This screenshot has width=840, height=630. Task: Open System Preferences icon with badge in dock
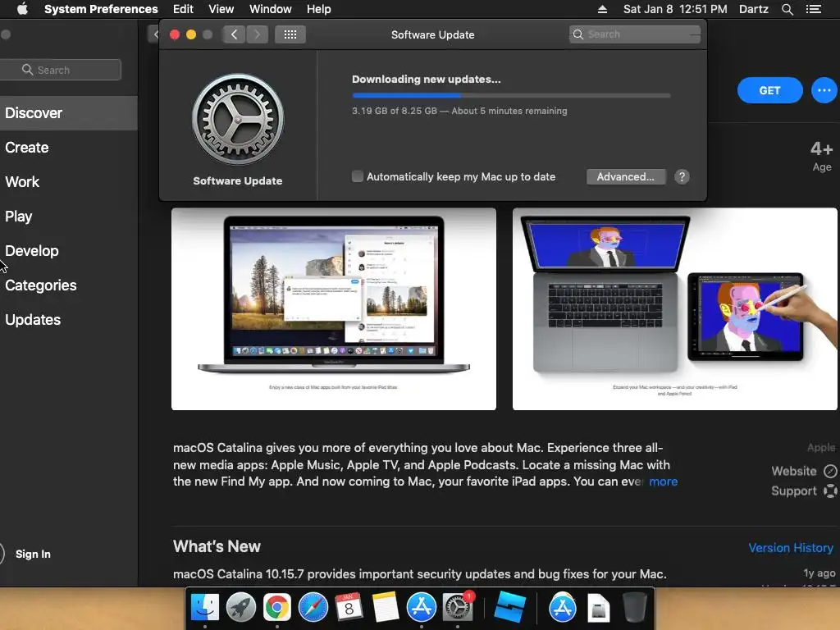458,607
